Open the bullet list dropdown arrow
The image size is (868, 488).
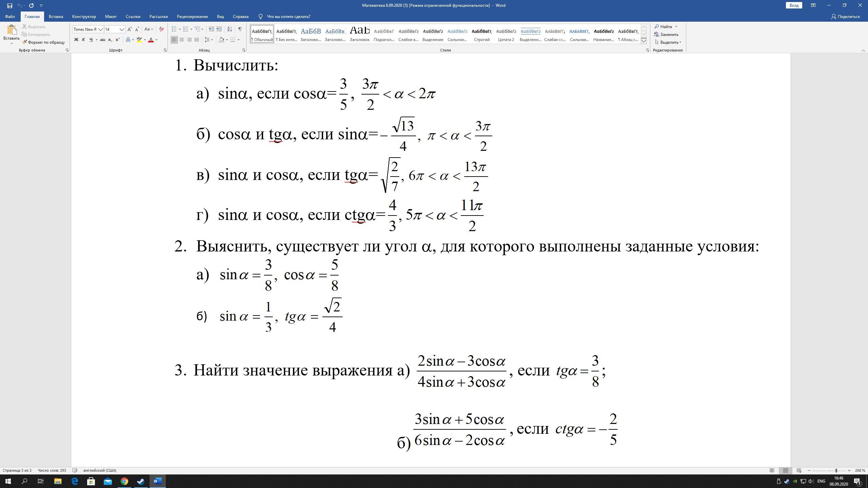click(180, 29)
